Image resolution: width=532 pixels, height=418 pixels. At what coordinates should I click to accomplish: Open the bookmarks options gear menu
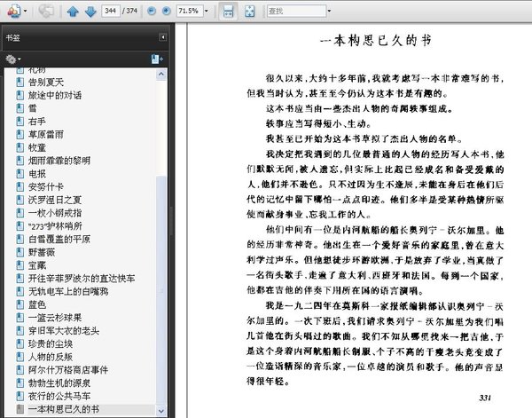click(13, 59)
